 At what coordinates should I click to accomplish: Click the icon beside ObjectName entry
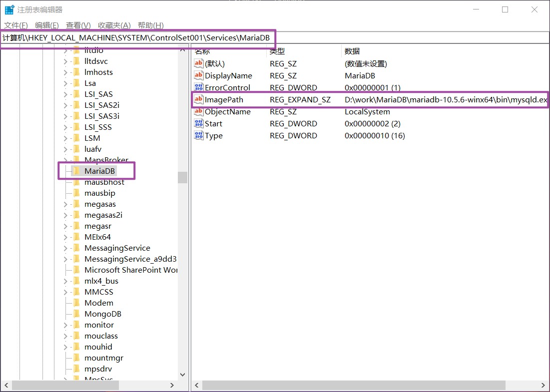coord(199,112)
